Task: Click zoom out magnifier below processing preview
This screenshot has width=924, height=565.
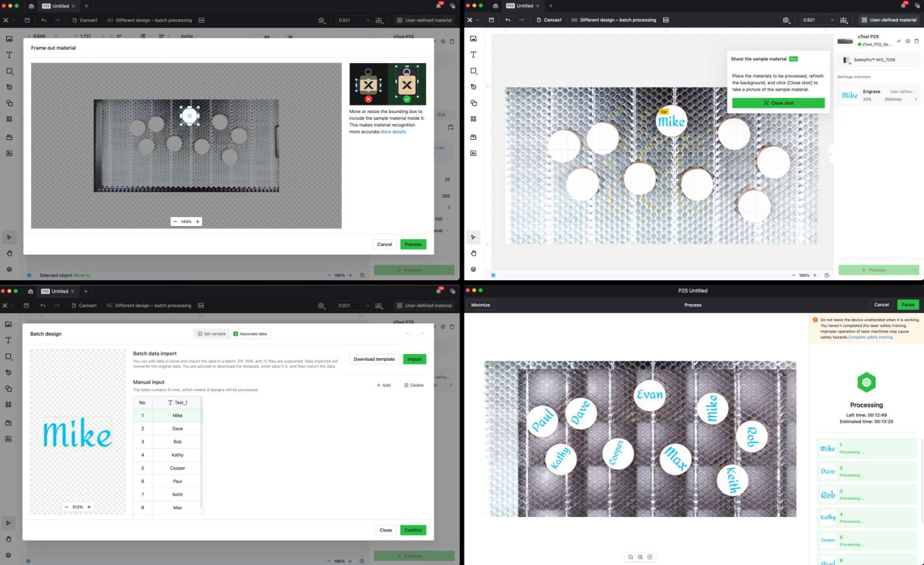Action: tap(630, 557)
